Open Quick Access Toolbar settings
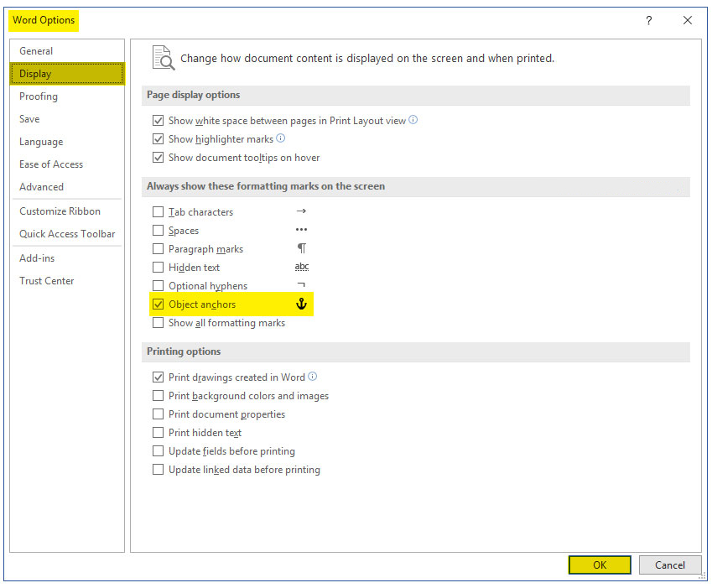Viewport: 712px width, 588px height. [67, 234]
